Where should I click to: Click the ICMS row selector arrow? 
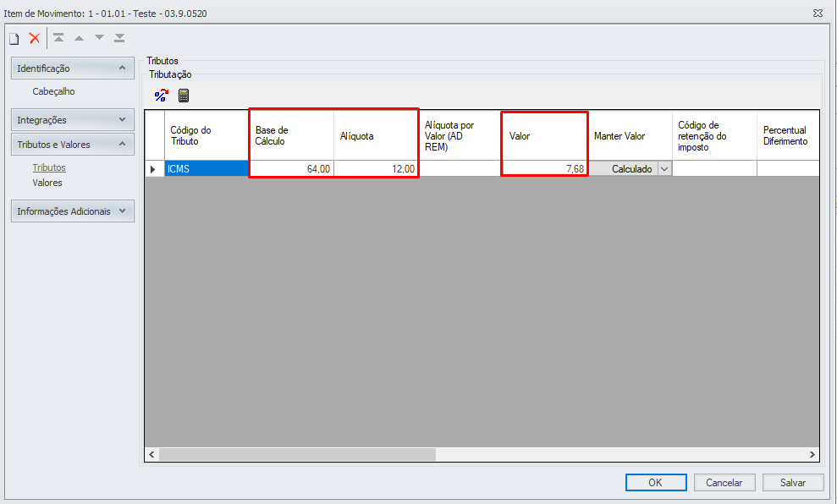[154, 169]
